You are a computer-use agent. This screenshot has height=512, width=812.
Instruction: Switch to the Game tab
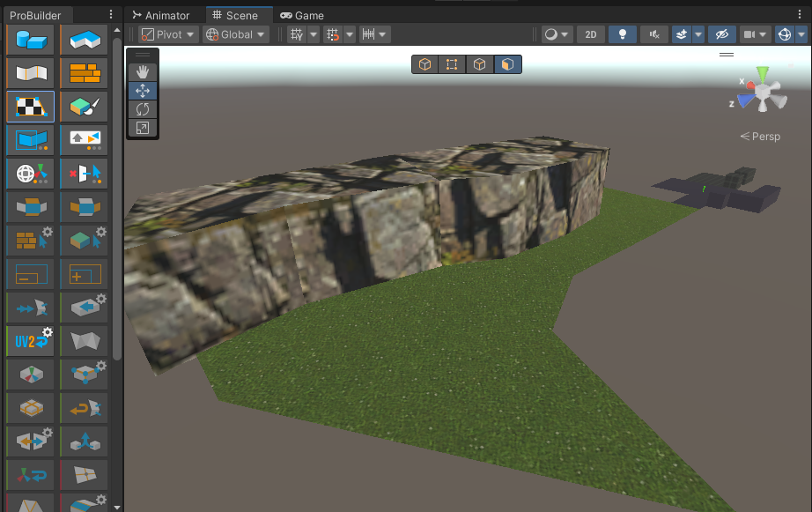coord(302,16)
